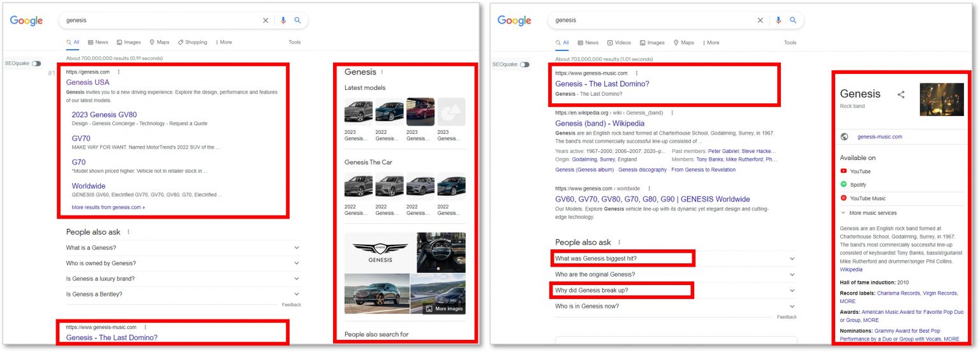The height and width of the screenshot is (352, 980).
Task: Open Maps tab in left window
Action: click(160, 42)
